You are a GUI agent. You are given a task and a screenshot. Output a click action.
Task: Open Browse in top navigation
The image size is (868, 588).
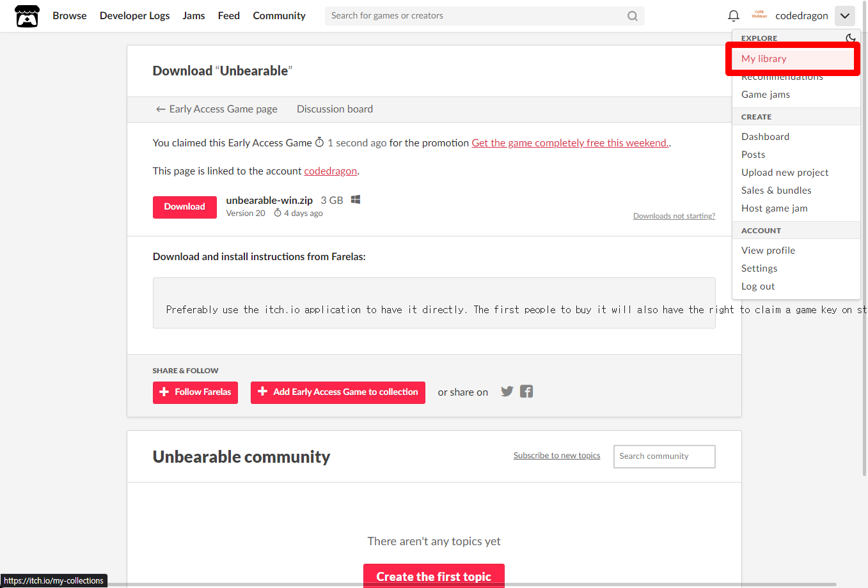point(70,16)
